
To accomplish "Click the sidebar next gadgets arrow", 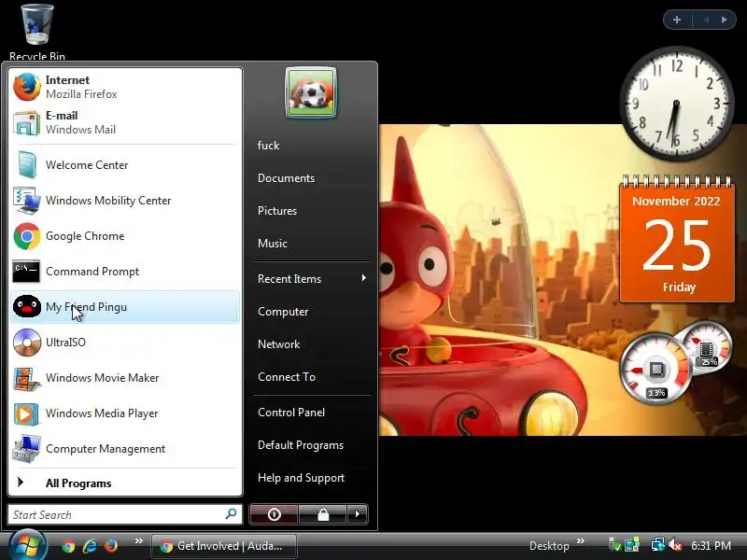I will pyautogui.click(x=725, y=20).
